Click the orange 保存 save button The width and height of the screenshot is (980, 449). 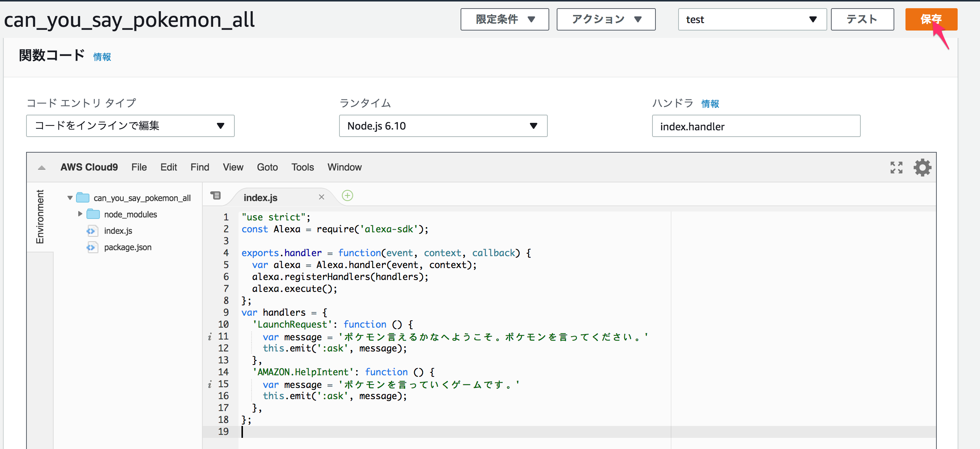930,19
